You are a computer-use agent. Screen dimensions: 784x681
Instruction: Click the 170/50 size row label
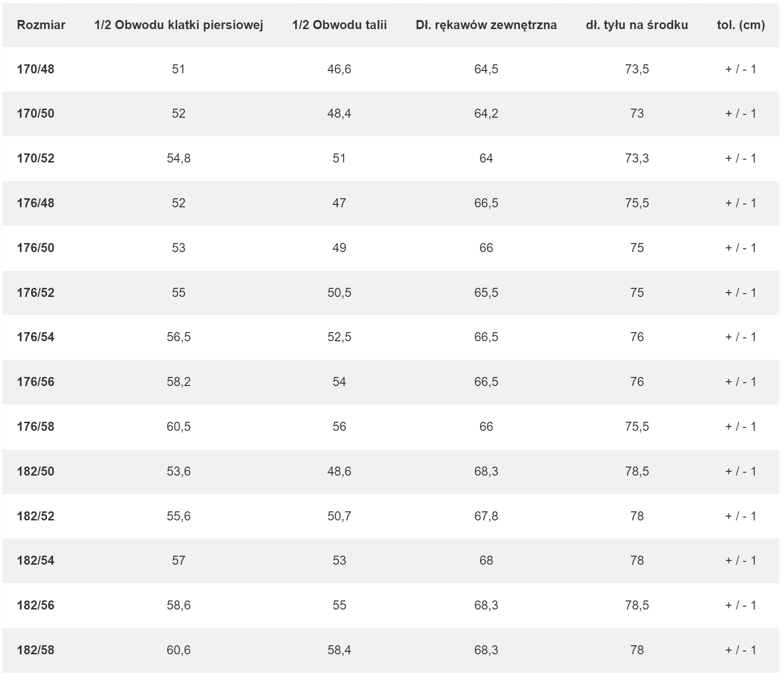pyautogui.click(x=36, y=113)
